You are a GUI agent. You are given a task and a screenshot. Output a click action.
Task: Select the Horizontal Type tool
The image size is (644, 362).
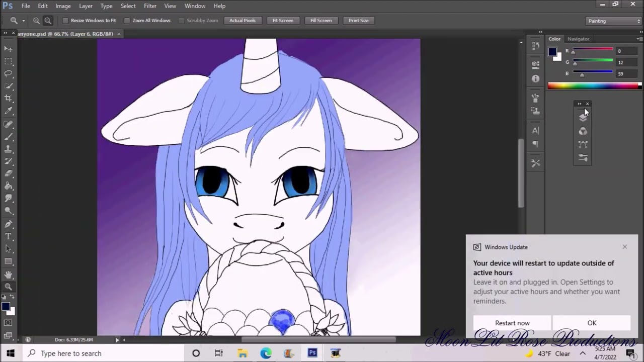[x=9, y=236]
